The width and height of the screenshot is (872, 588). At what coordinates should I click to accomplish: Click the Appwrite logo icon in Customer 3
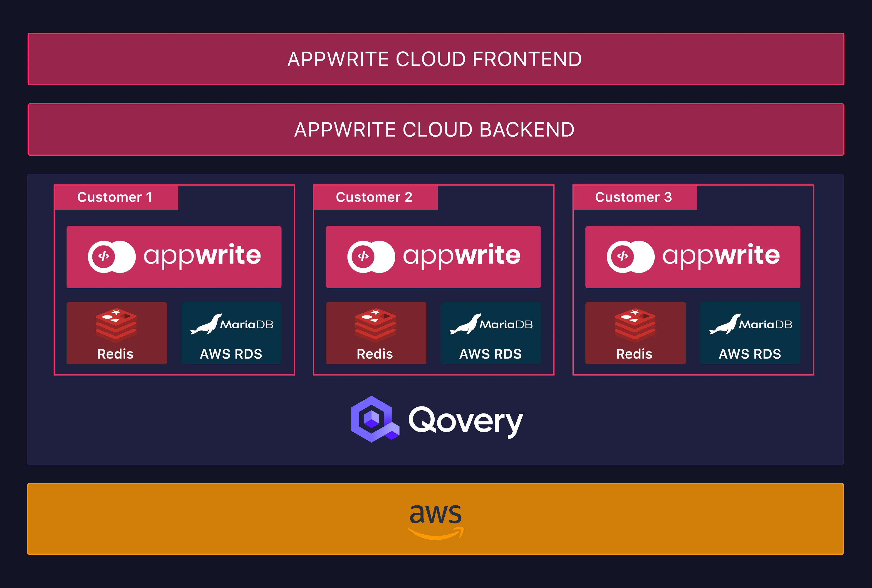point(631,257)
